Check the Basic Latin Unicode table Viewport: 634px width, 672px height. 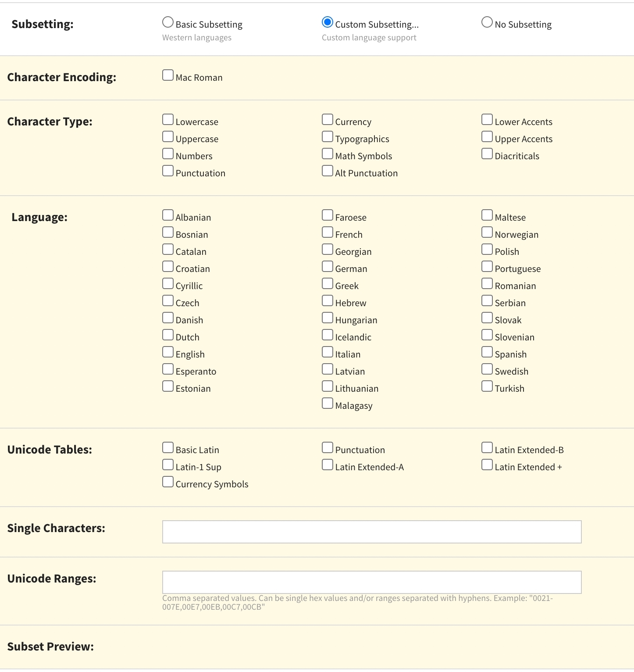point(168,448)
